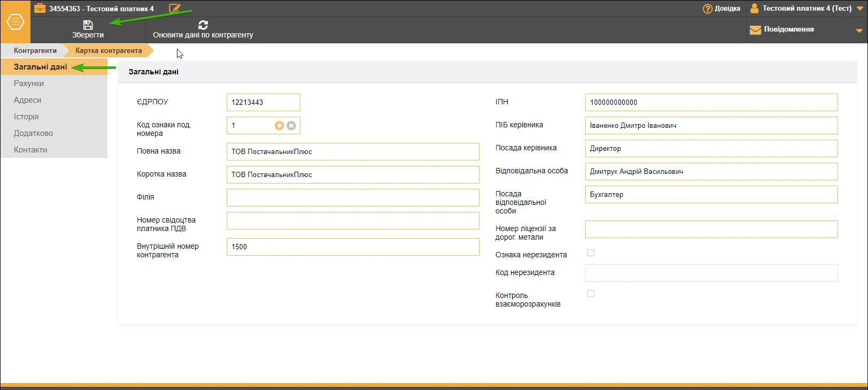868x390 pixels.
Task: Open the Довідка help link
Action: (722, 9)
